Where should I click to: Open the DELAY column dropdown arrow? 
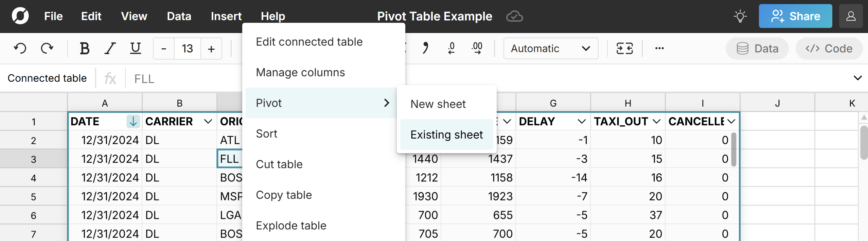tap(582, 122)
